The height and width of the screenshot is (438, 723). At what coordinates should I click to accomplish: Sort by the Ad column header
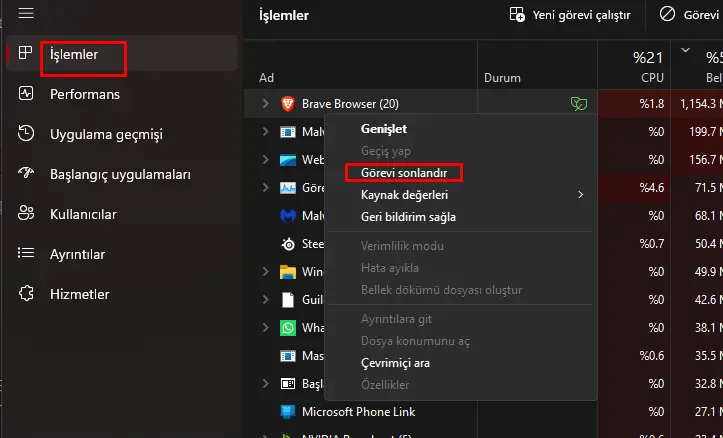pos(267,77)
